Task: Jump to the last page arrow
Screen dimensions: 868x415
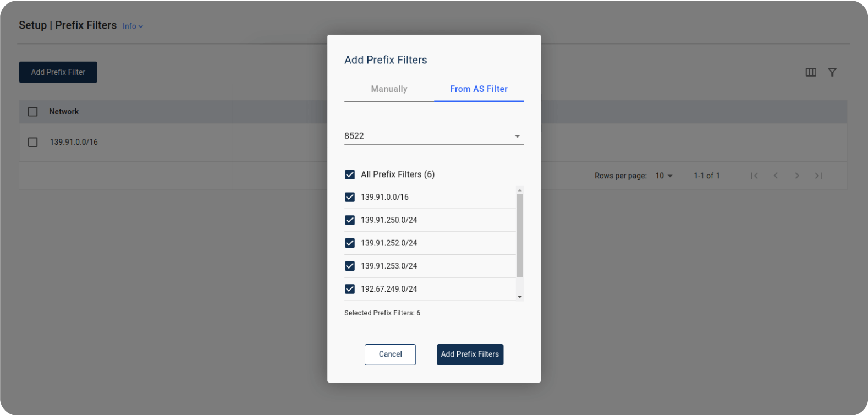Action: [x=818, y=176]
